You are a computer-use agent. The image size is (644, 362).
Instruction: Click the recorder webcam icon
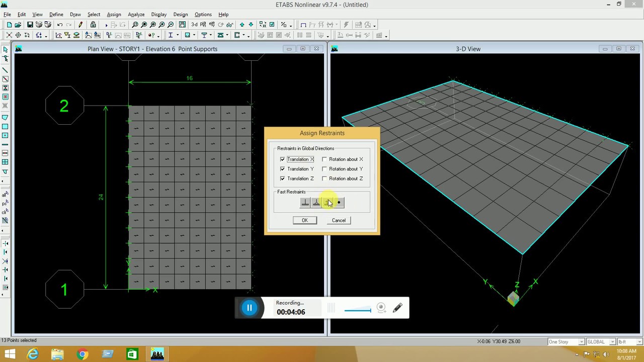coord(381,308)
